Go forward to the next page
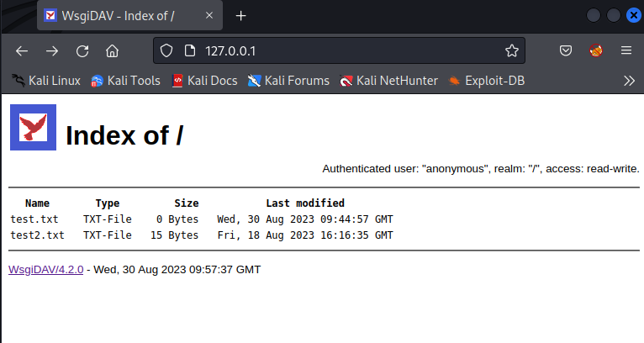 (52, 51)
